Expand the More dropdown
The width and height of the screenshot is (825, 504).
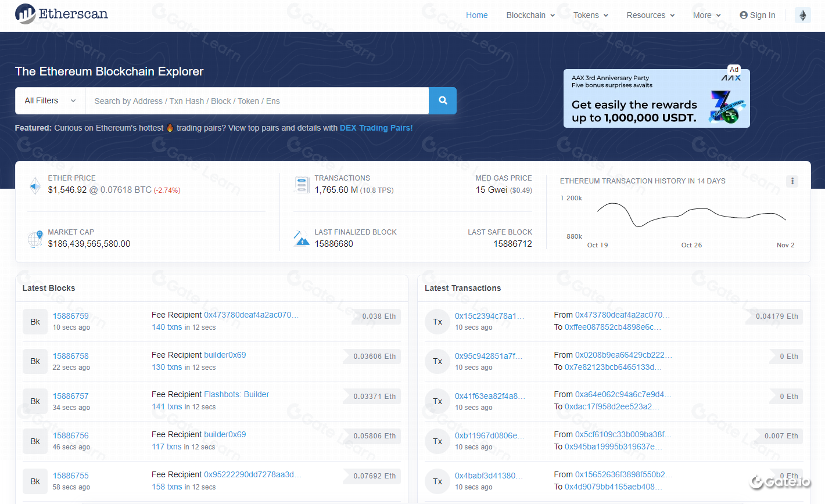pyautogui.click(x=706, y=15)
